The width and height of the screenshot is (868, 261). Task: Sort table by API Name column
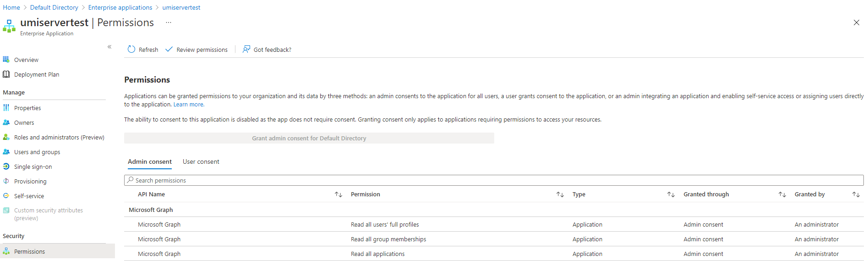coord(338,194)
